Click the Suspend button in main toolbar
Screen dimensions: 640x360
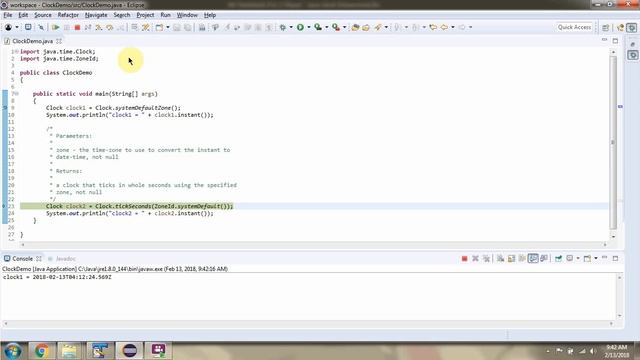coord(67,27)
